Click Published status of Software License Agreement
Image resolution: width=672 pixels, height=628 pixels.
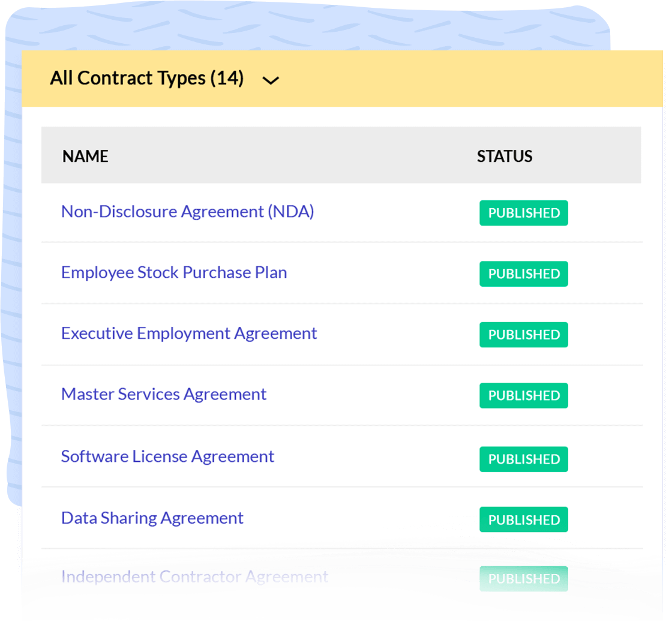(x=523, y=459)
